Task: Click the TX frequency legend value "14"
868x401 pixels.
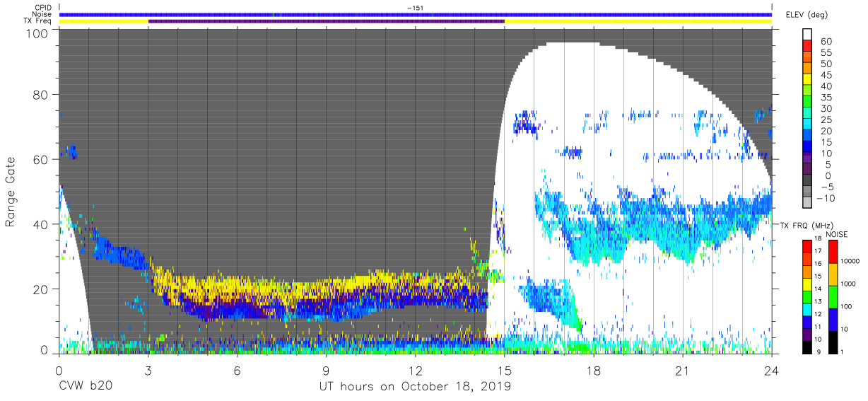Action: pos(817,290)
